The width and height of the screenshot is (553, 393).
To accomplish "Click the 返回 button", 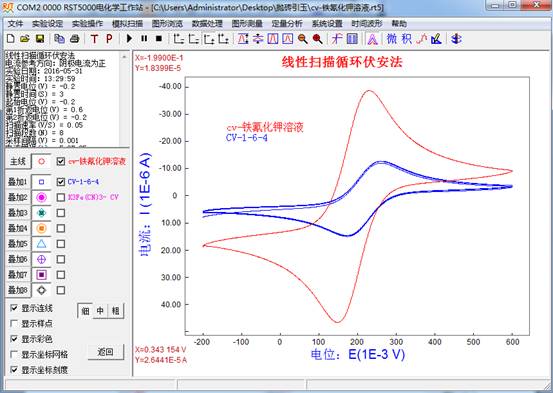I will coord(105,352).
